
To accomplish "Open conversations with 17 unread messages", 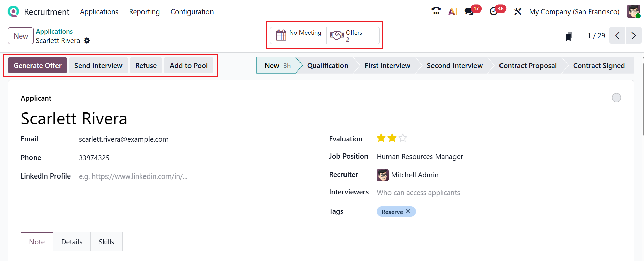I will point(469,11).
